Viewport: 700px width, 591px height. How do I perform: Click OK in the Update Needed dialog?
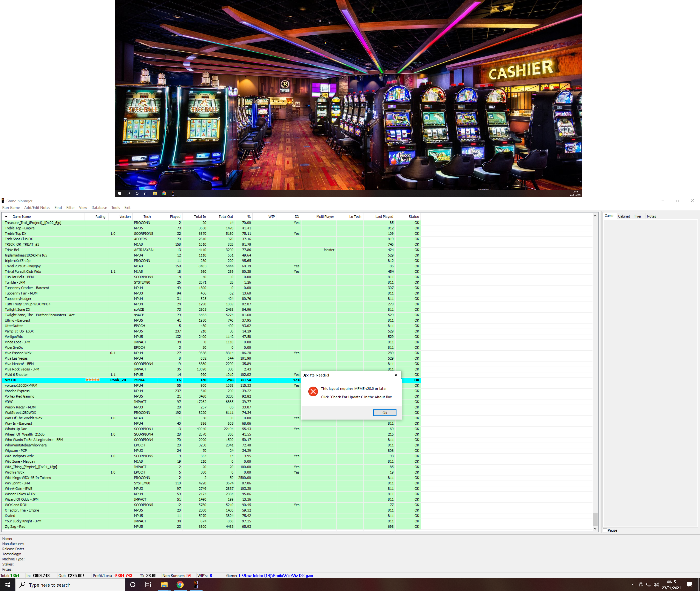pyautogui.click(x=385, y=413)
